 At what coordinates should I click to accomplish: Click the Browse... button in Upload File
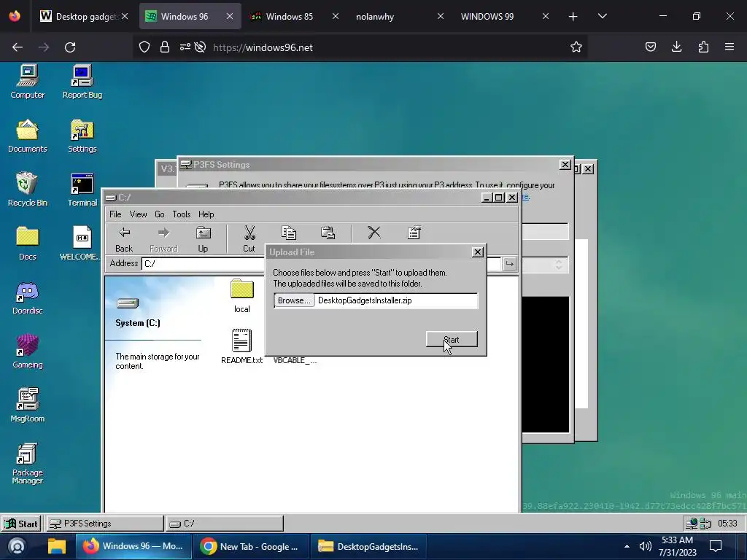[x=295, y=300]
